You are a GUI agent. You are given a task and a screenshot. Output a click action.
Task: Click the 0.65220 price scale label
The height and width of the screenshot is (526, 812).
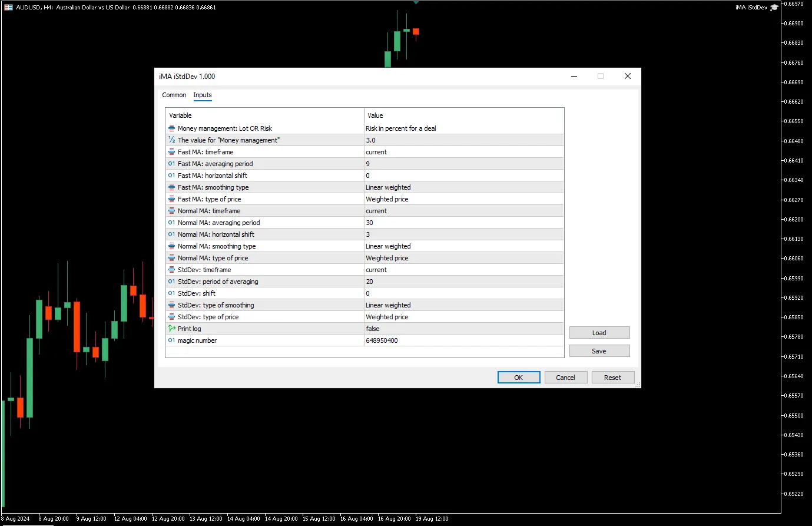[794, 494]
